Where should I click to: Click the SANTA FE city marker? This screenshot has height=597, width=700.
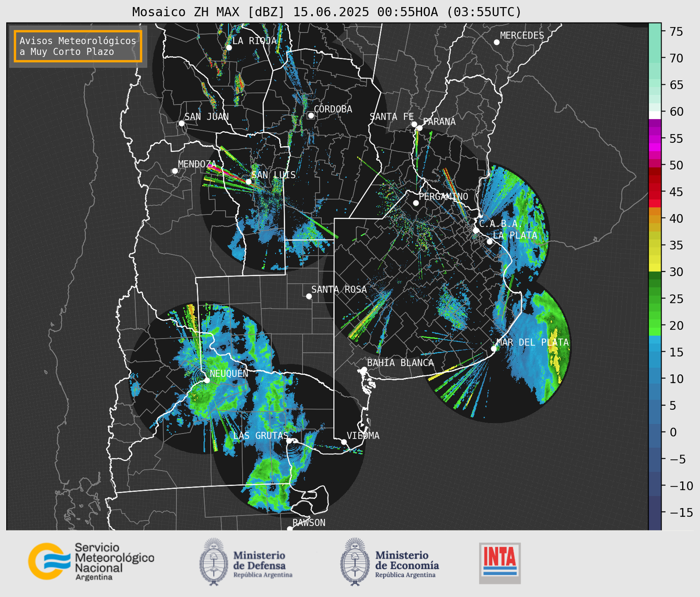(414, 124)
